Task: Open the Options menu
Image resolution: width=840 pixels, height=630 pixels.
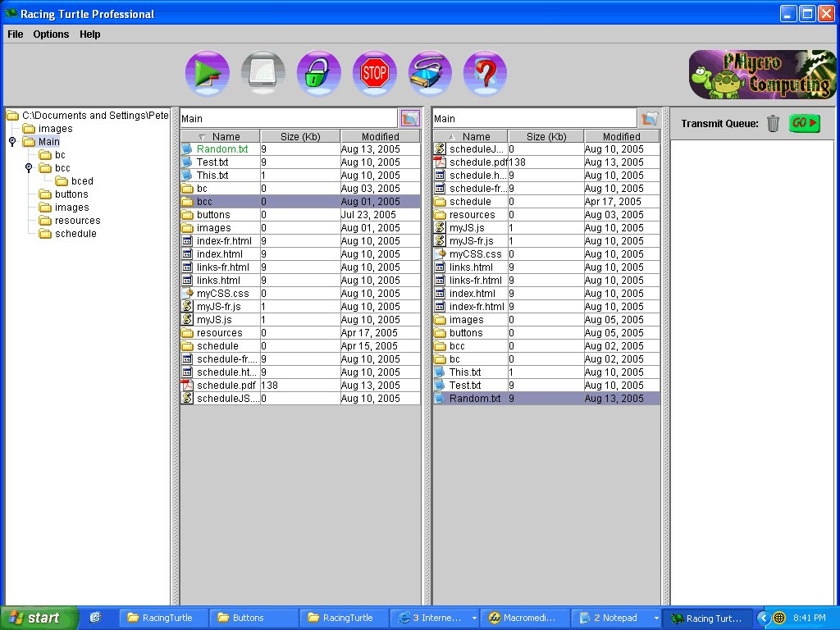Action: [x=51, y=34]
